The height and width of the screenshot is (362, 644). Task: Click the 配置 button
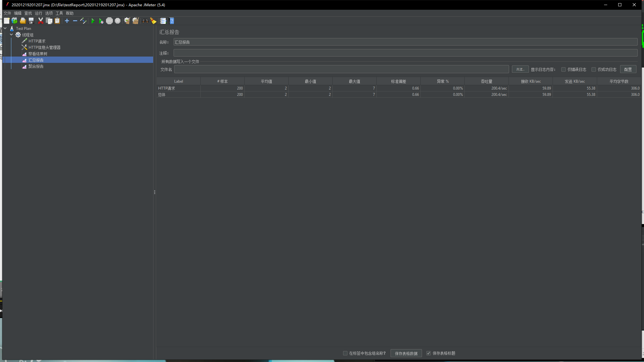click(x=628, y=69)
